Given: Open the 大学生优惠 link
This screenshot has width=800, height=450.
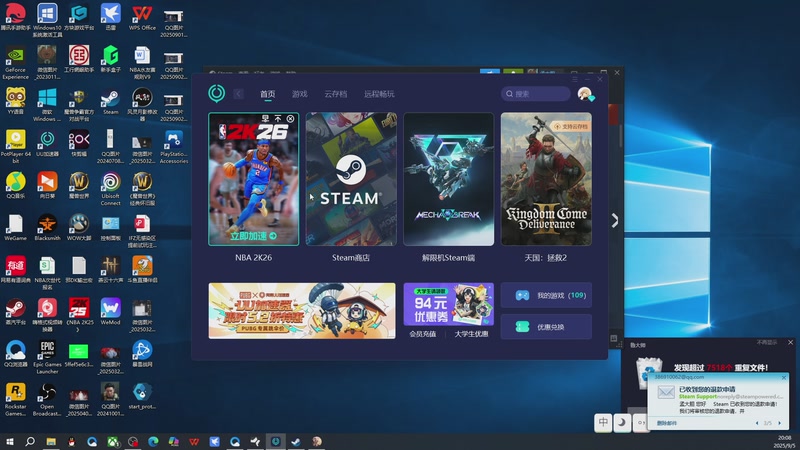Looking at the screenshot, I should pos(471,334).
